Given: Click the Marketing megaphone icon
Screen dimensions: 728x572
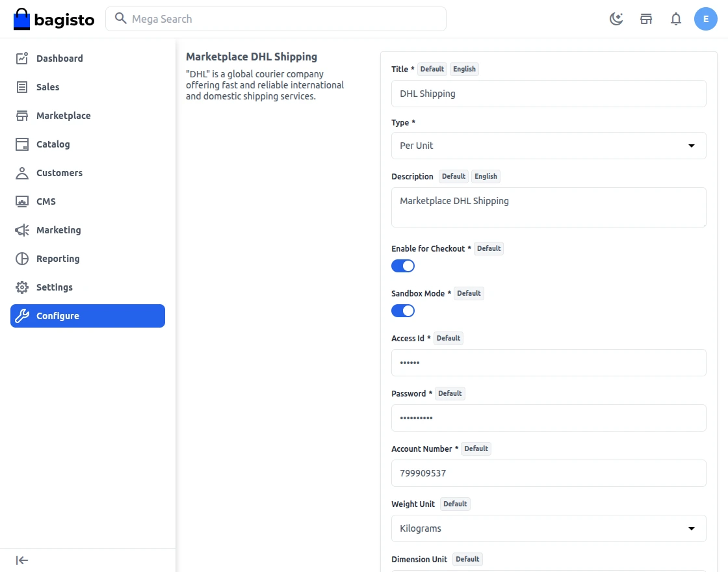Looking at the screenshot, I should click(x=22, y=230).
